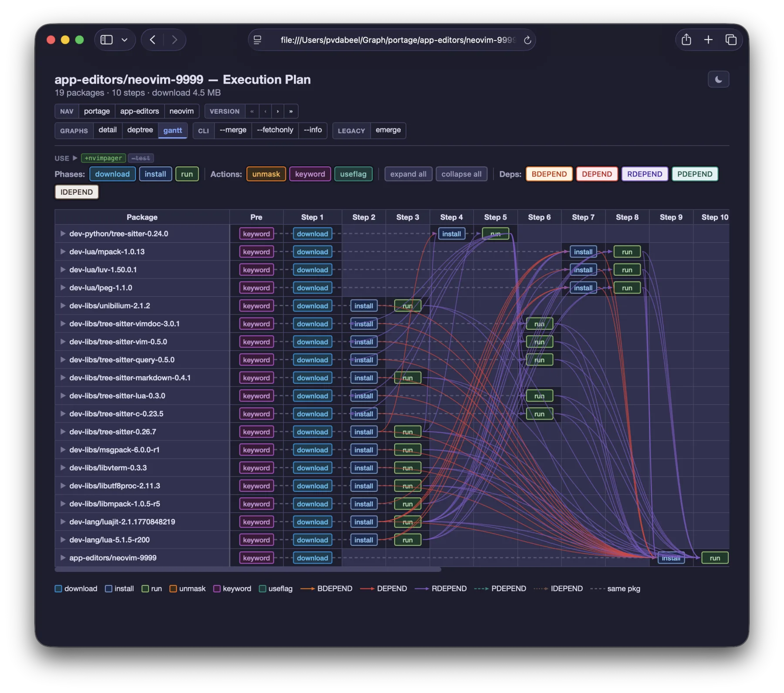Screen dimensions: 784x693
Task: Expand the dev-lua/lpeg-1.1.0 row
Action: [x=63, y=288]
